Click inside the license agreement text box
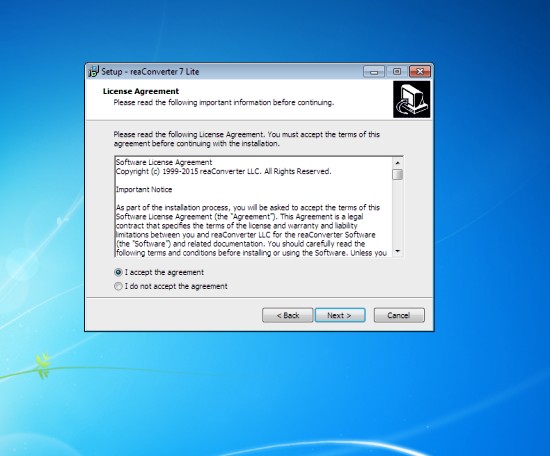Screen dimensions: 550x456 coord(254,207)
